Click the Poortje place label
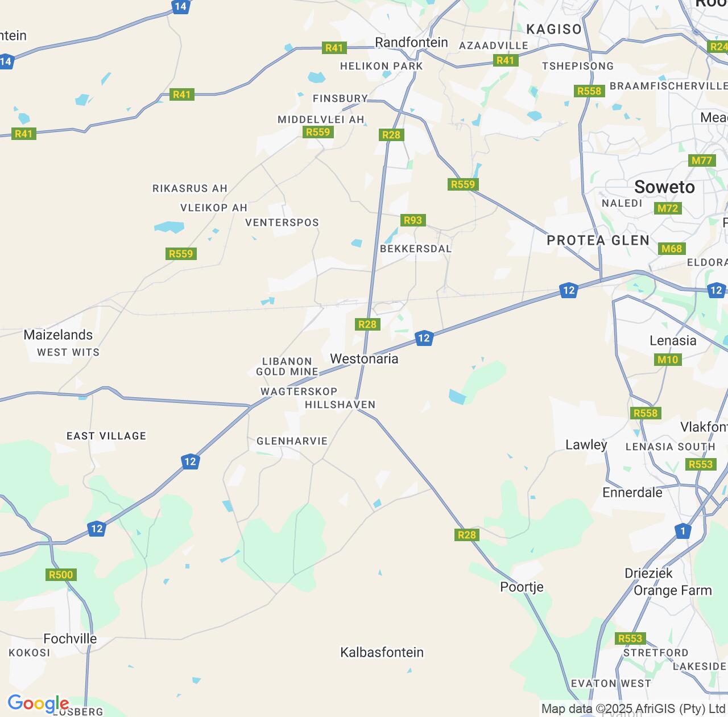This screenshot has width=728, height=717. (522, 587)
